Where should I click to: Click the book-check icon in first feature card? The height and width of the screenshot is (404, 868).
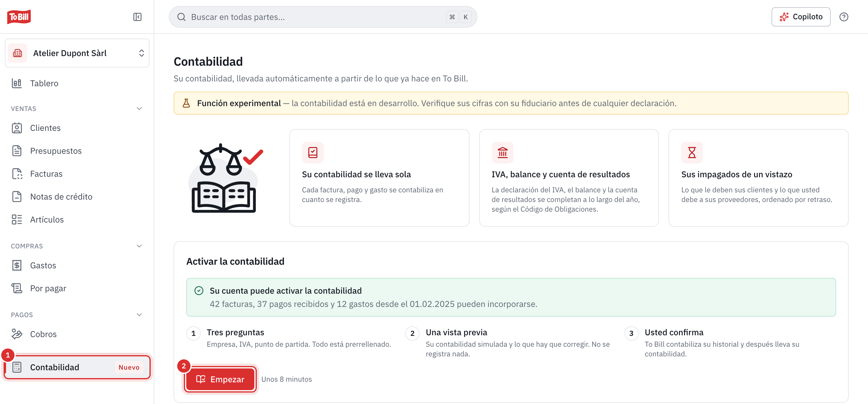click(313, 153)
